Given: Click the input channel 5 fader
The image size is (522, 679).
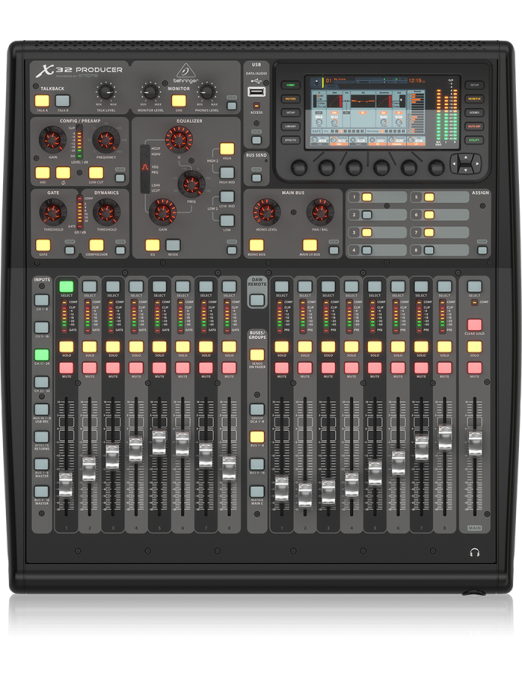Looking at the screenshot, I should coord(159,443).
